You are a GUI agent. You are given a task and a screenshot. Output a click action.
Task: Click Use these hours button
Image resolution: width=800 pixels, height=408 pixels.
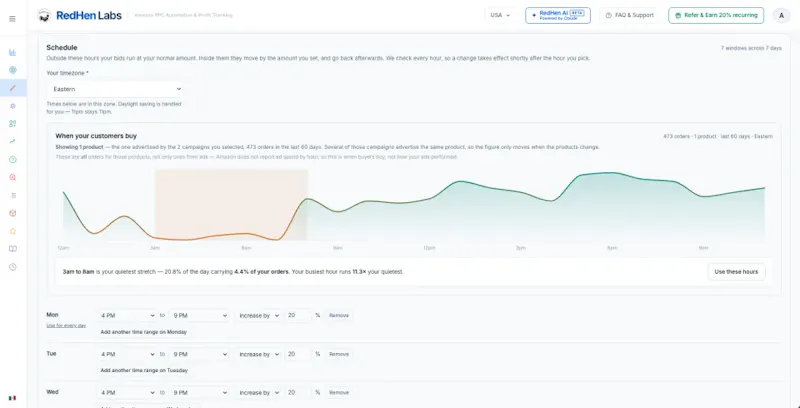tap(736, 272)
